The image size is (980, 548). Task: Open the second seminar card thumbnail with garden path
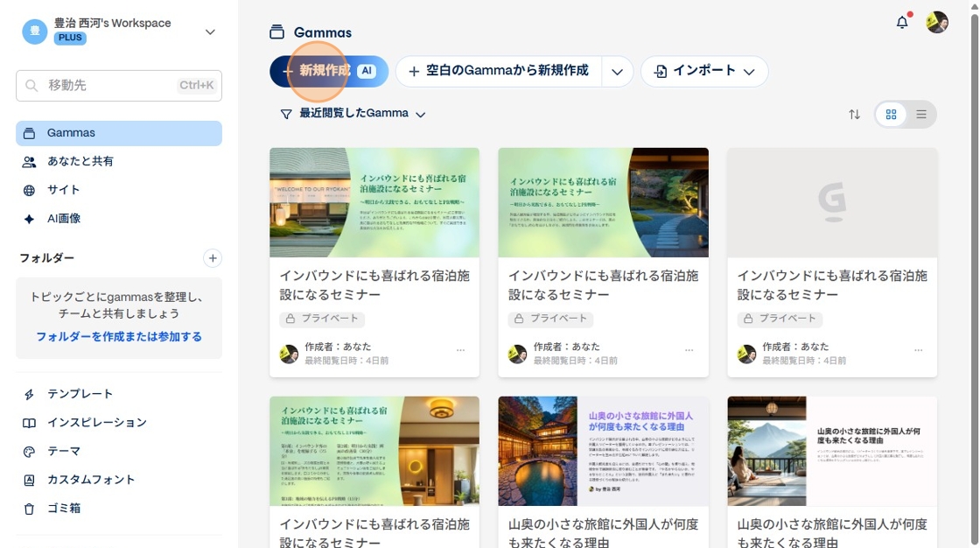pos(603,203)
